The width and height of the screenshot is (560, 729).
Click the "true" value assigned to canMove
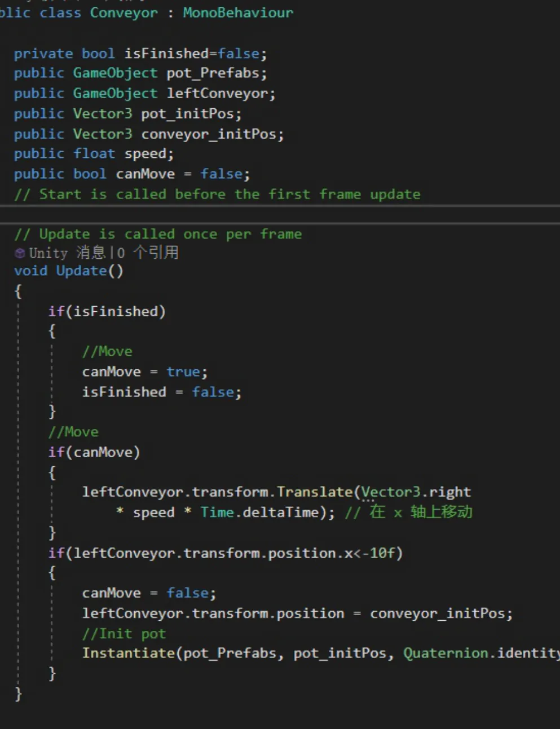183,372
